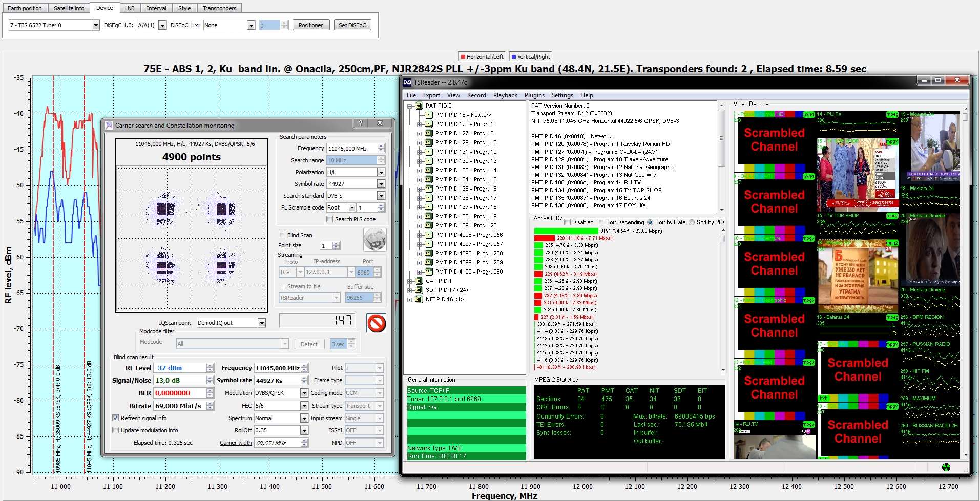Click the green 8191 PID rate bar
Image resolution: width=980 pixels, height=501 pixels.
[566, 231]
